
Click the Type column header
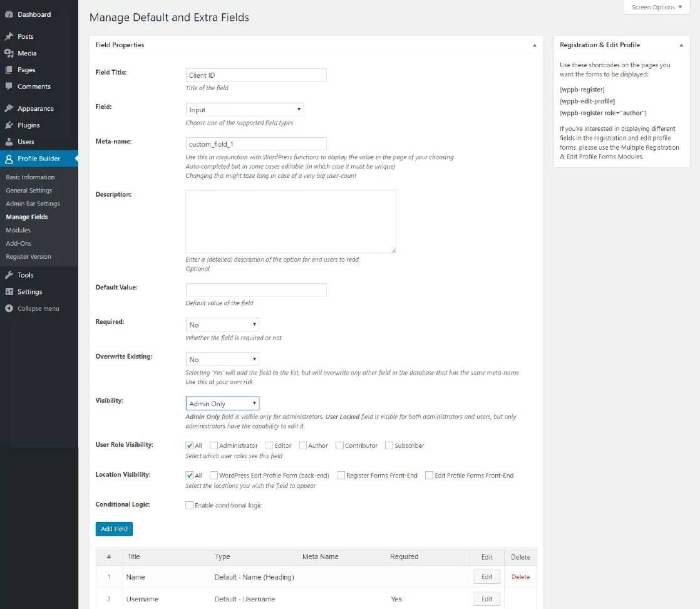point(222,557)
